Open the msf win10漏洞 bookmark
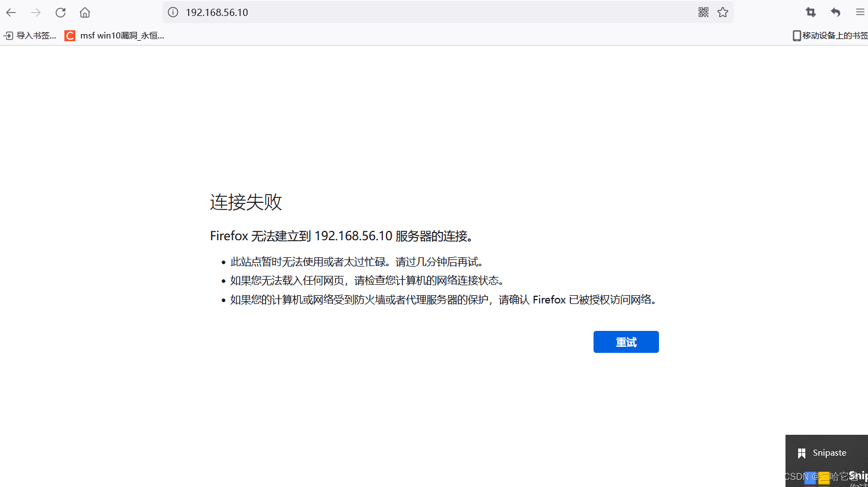The image size is (868, 487). point(115,36)
